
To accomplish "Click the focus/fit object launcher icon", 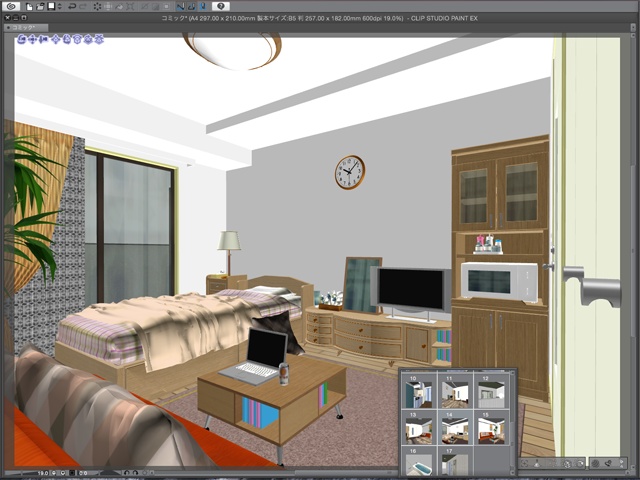I will click(525, 464).
